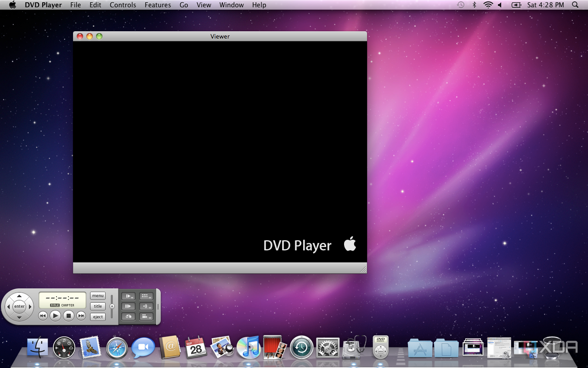Open the slow motion speed dropdown

coord(128,296)
